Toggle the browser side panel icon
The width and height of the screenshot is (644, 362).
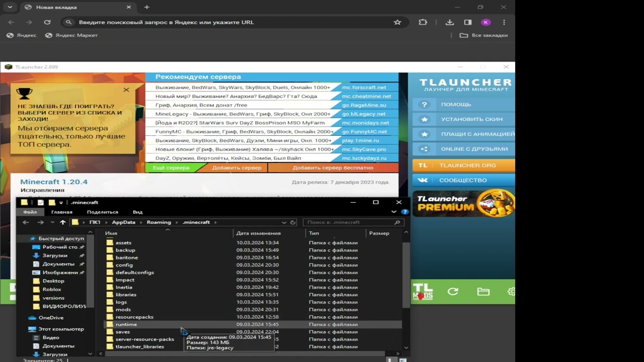point(468,22)
